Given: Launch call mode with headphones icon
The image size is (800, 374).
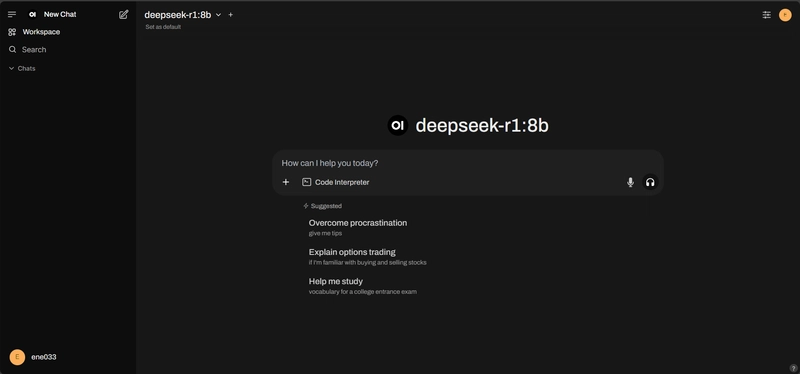Looking at the screenshot, I should (x=650, y=182).
